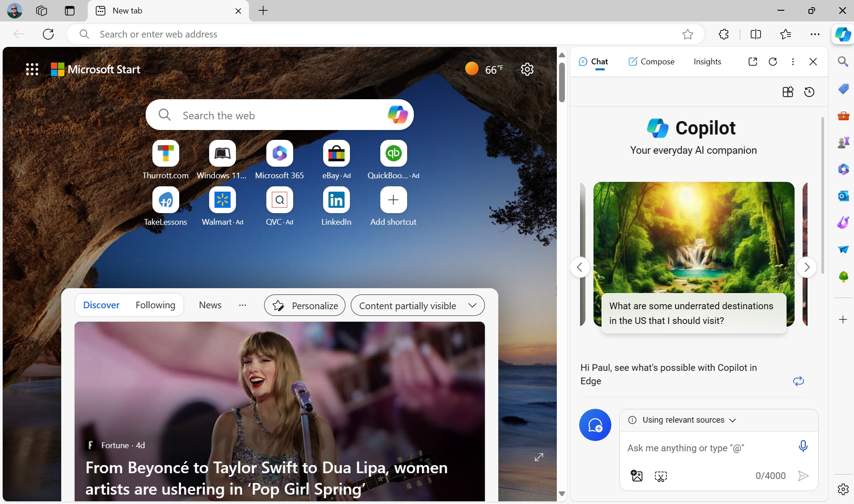Click the add image icon in Copilot
The width and height of the screenshot is (854, 504).
pos(636,476)
